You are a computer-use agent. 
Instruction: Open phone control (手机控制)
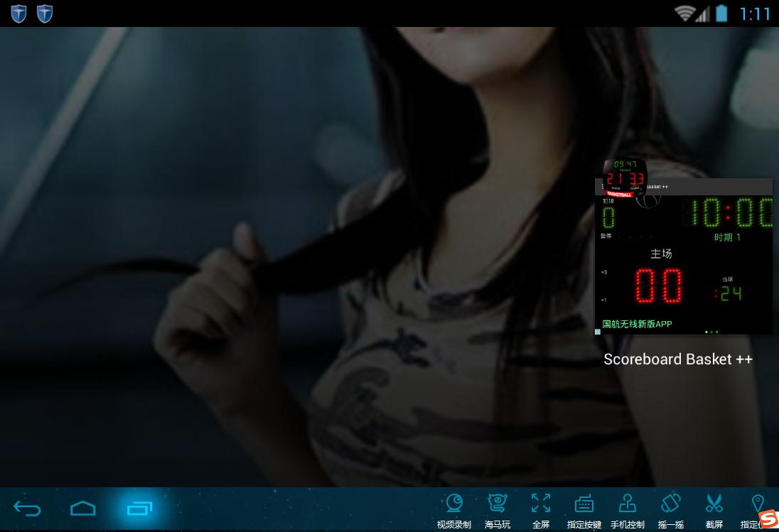click(628, 511)
